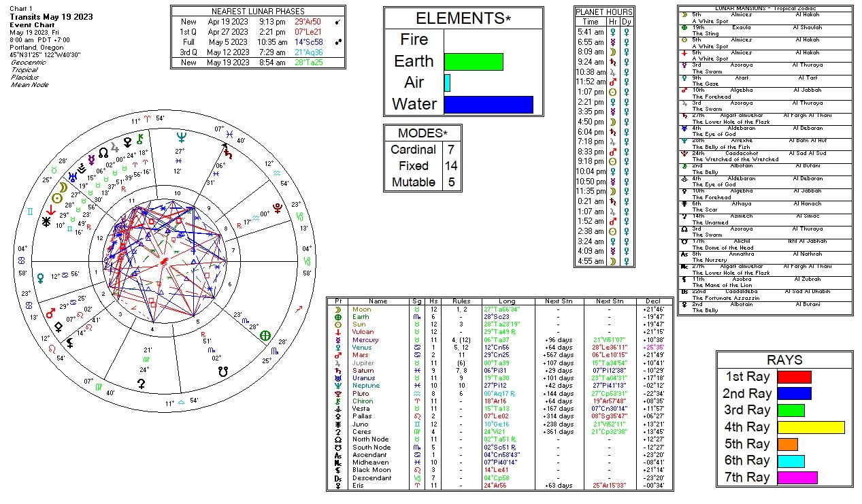Select the Aries sign glyph on the 11° cusp

coord(149,119)
